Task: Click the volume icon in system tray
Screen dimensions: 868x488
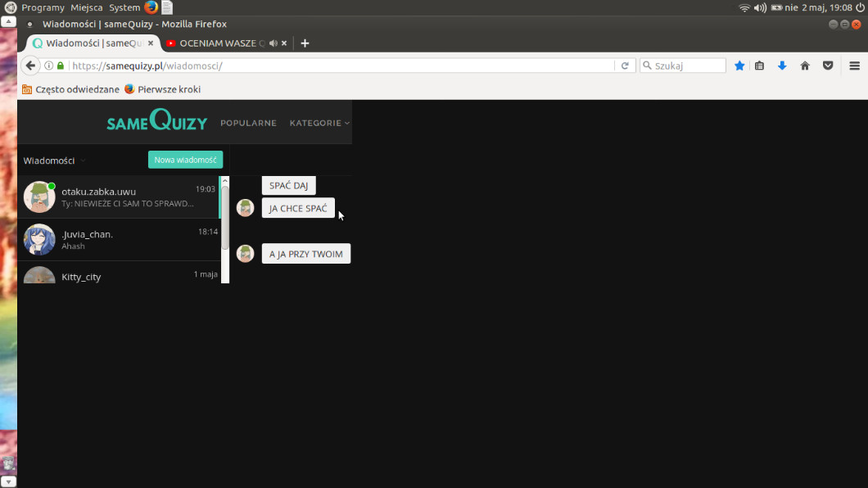Action: click(x=760, y=7)
